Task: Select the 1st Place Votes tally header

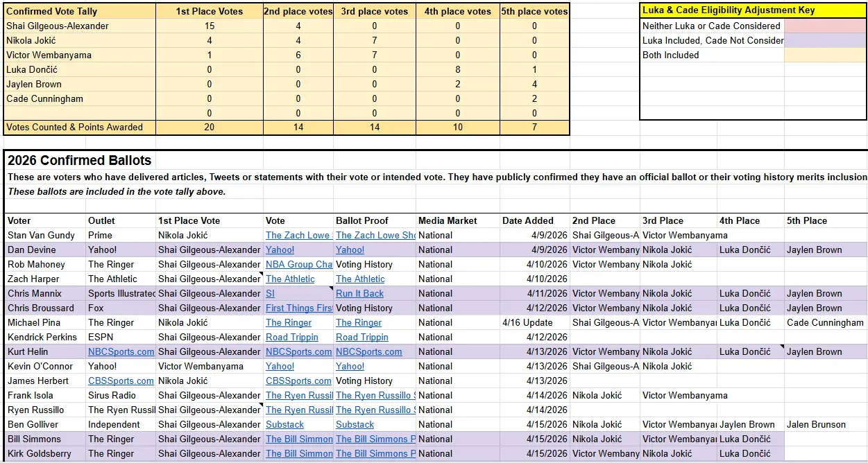Action: click(210, 11)
